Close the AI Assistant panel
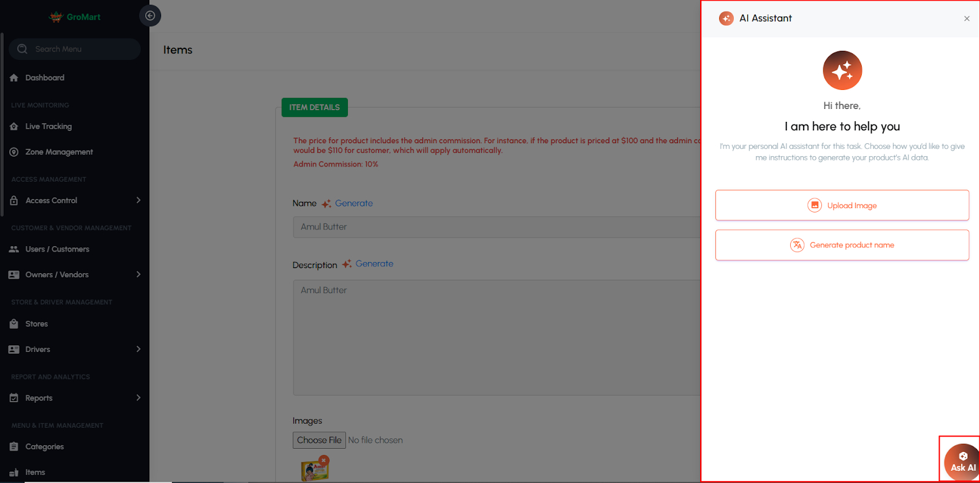Viewport: 980px width, 483px height. [967, 18]
